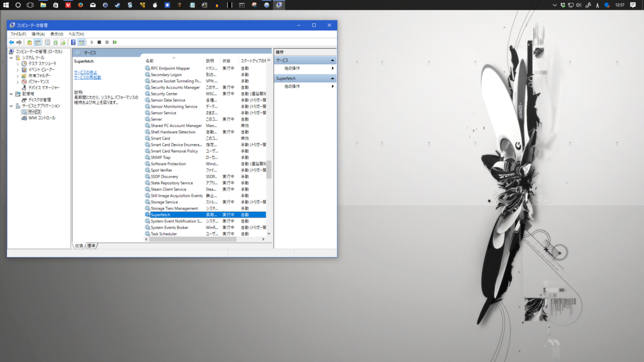Click the scroll-right arrow under services list
644x362 pixels.
click(x=264, y=239)
